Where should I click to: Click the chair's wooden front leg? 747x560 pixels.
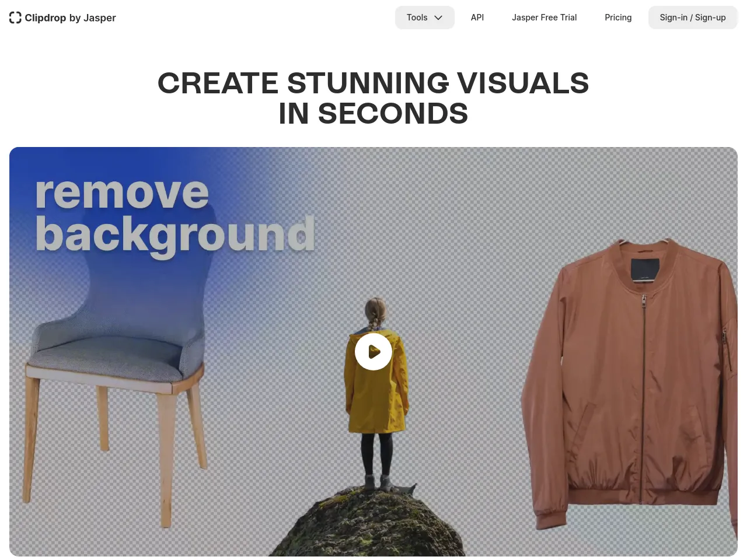click(x=166, y=461)
